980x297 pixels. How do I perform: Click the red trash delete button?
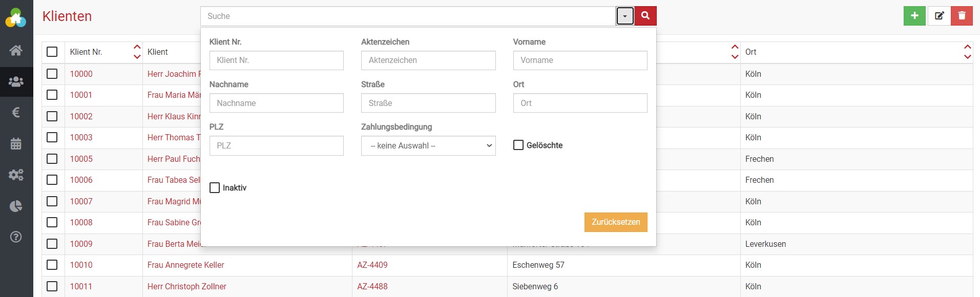tap(962, 16)
